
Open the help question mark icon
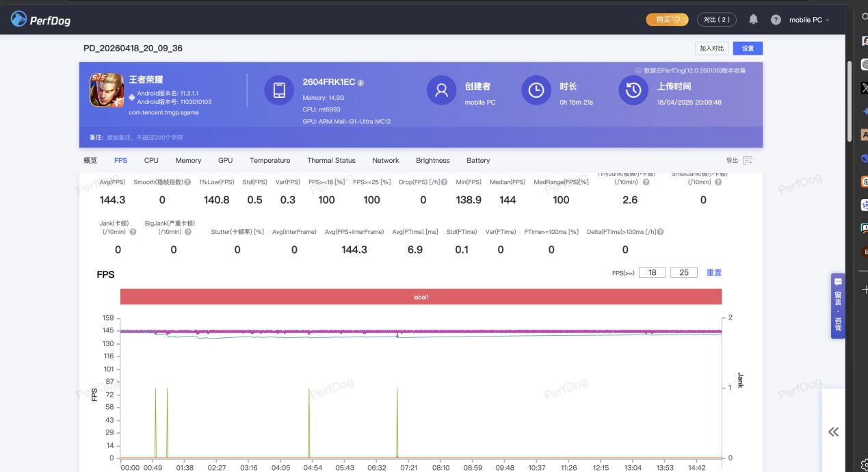(776, 20)
